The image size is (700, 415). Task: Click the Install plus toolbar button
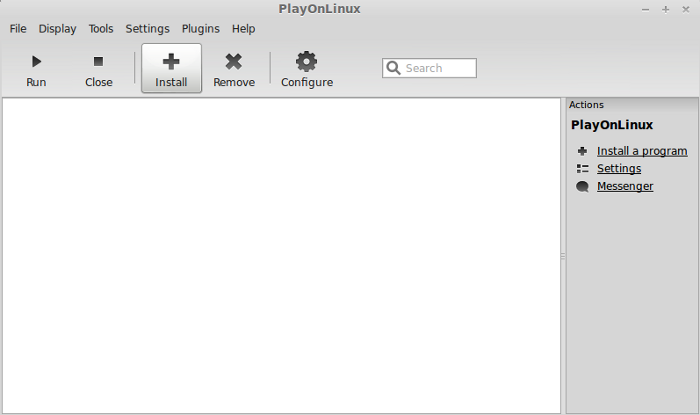pyautogui.click(x=171, y=68)
